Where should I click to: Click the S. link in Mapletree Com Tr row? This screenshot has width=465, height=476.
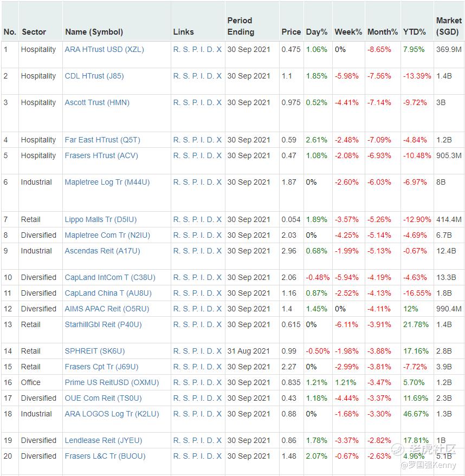[x=186, y=235]
